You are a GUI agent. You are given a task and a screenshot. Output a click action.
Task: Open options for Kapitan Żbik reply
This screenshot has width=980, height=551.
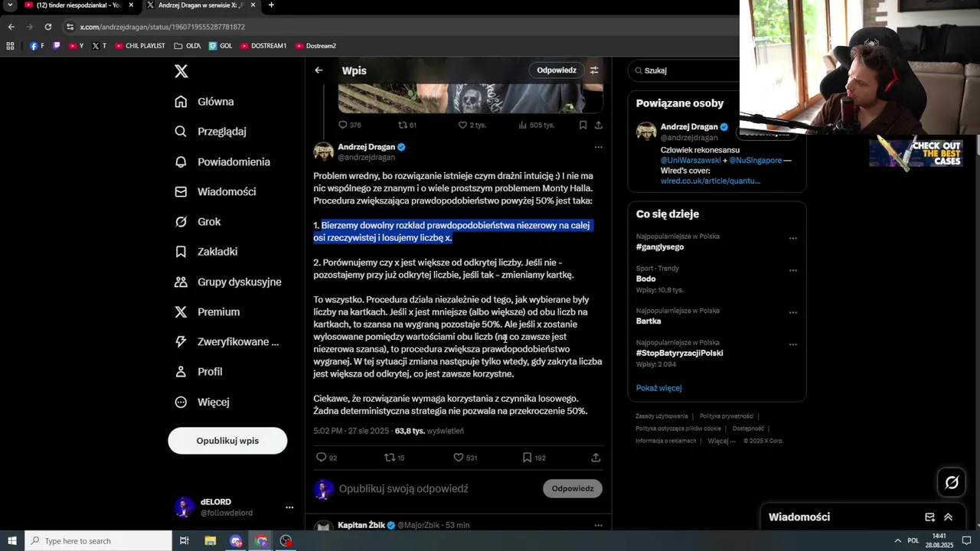tap(598, 525)
